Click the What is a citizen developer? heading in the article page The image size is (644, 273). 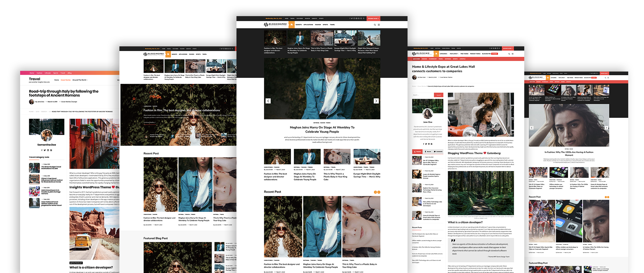[465, 222]
